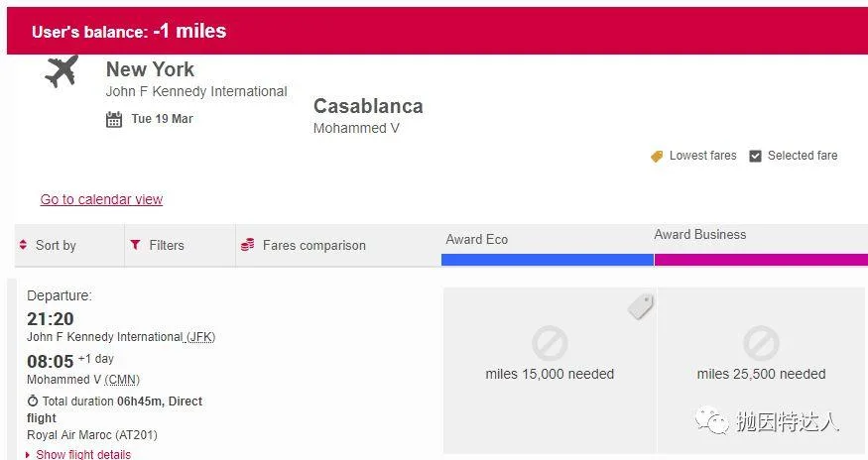The height and width of the screenshot is (460, 868).
Task: Expand Show flight details
Action: [x=82, y=454]
